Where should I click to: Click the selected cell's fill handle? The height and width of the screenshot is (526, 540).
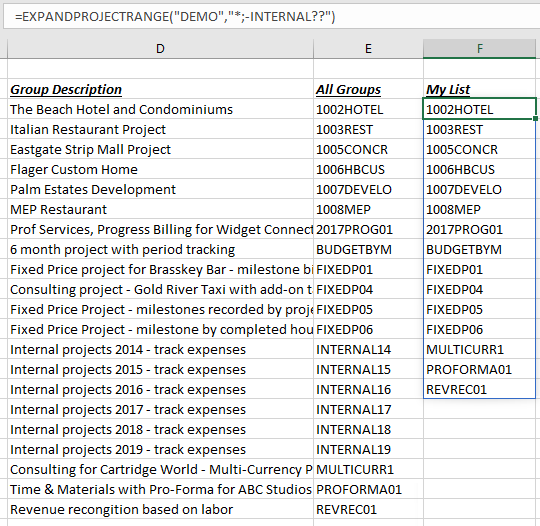535,118
